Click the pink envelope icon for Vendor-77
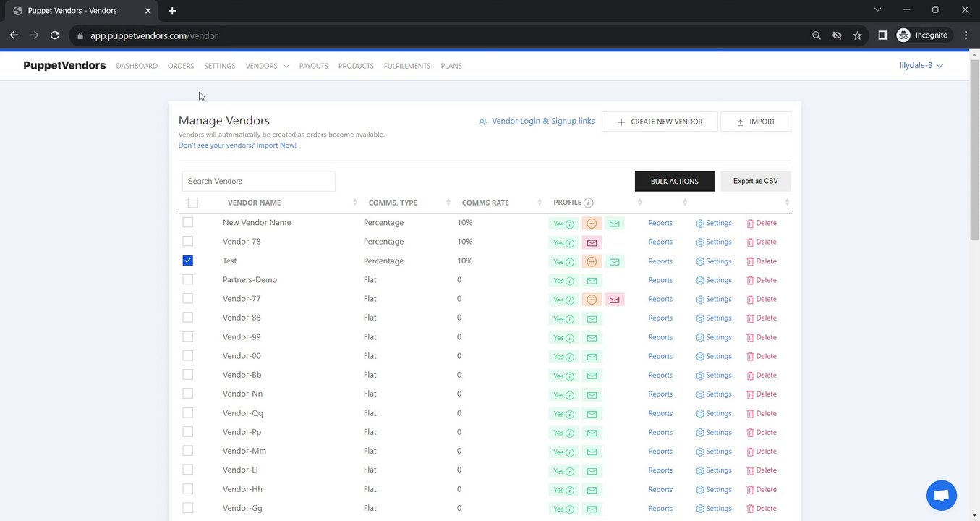Viewport: 980px width, 521px height. tap(614, 300)
